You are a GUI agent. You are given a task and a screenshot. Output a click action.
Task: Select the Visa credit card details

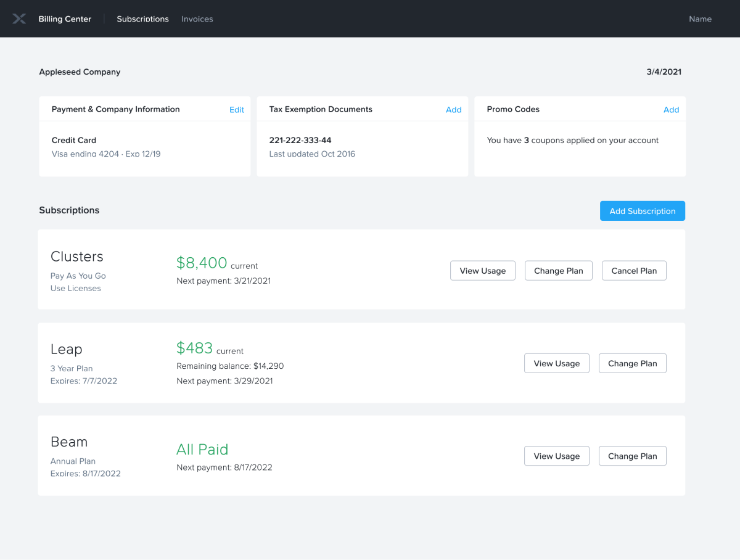click(106, 154)
